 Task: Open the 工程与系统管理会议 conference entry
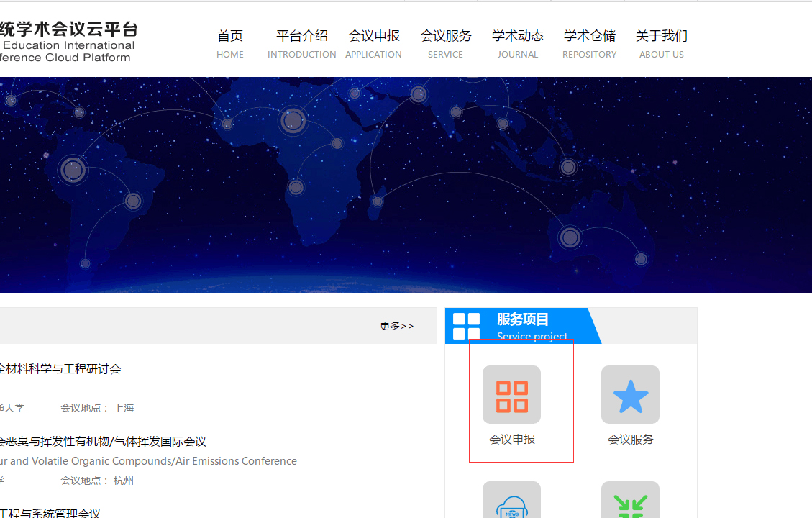pyautogui.click(x=50, y=513)
